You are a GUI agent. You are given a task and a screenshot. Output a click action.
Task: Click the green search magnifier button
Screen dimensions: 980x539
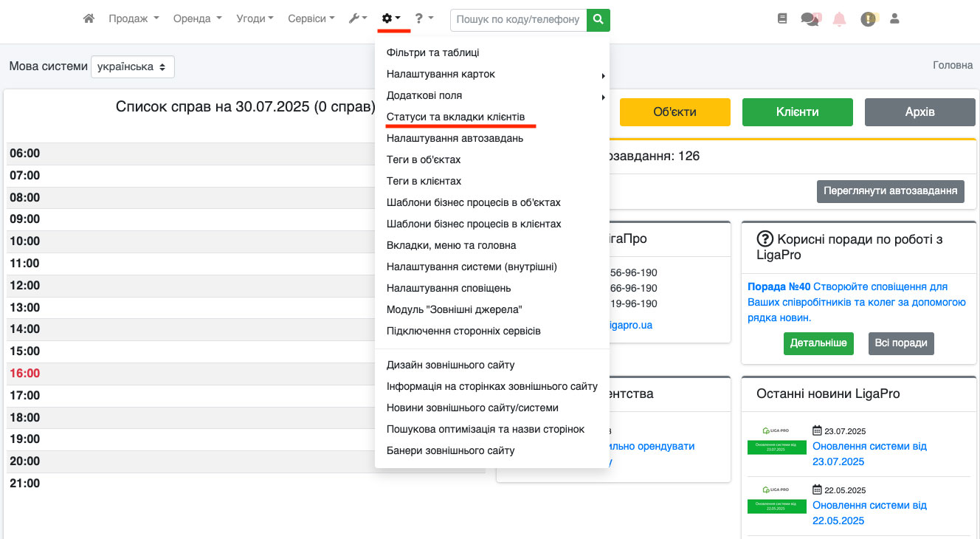[598, 20]
